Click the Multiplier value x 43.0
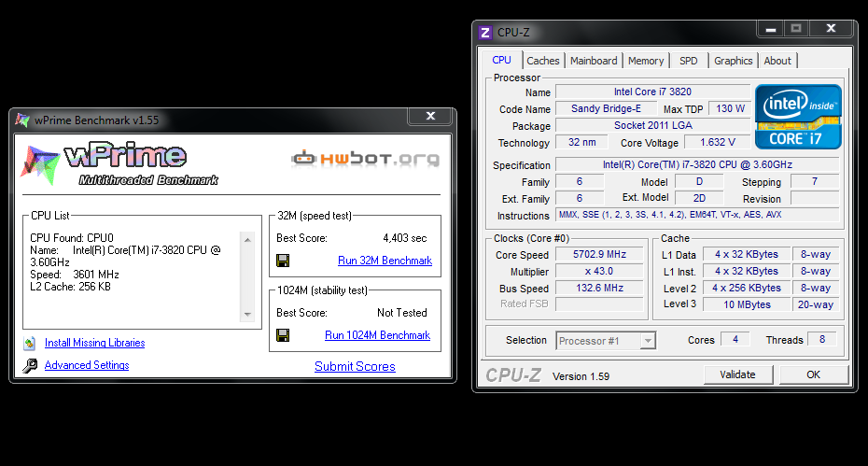 click(x=599, y=271)
